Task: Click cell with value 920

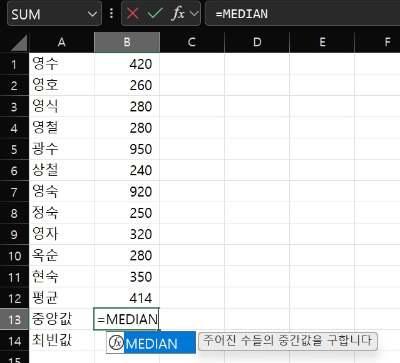Action: pos(127,192)
